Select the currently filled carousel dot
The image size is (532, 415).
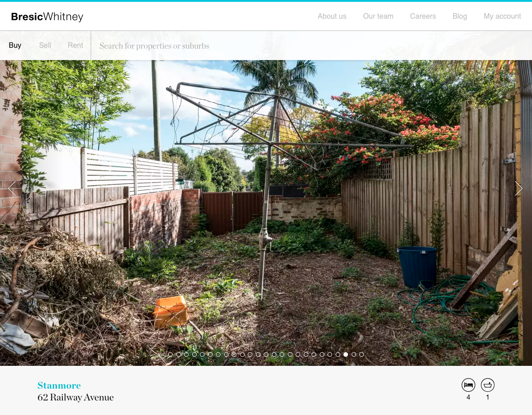click(346, 354)
